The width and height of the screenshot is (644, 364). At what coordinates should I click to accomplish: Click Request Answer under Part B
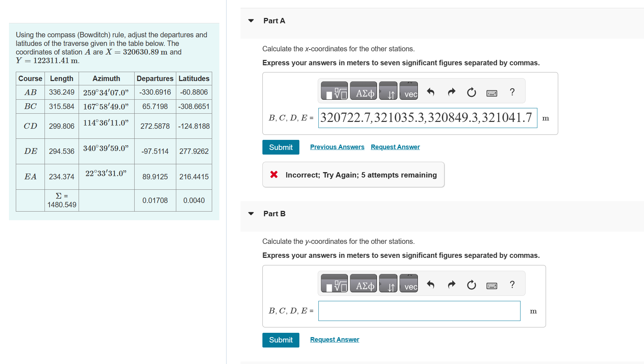(x=334, y=339)
